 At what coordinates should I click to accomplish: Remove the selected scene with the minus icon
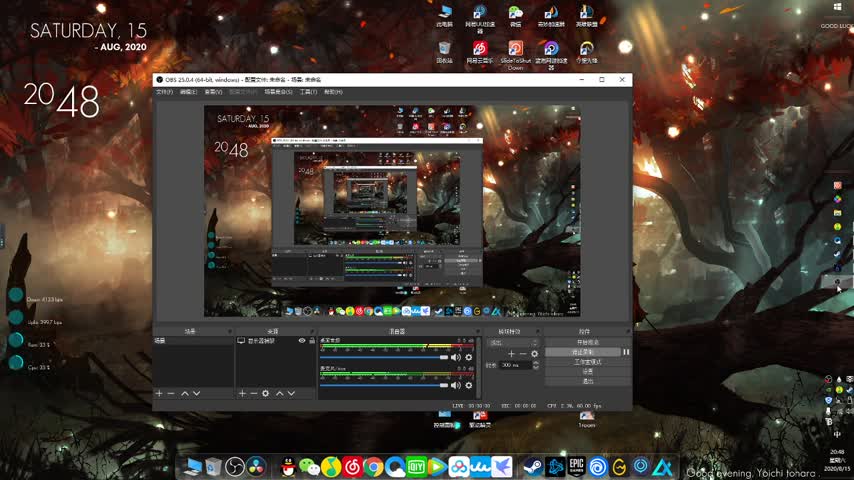coord(171,393)
